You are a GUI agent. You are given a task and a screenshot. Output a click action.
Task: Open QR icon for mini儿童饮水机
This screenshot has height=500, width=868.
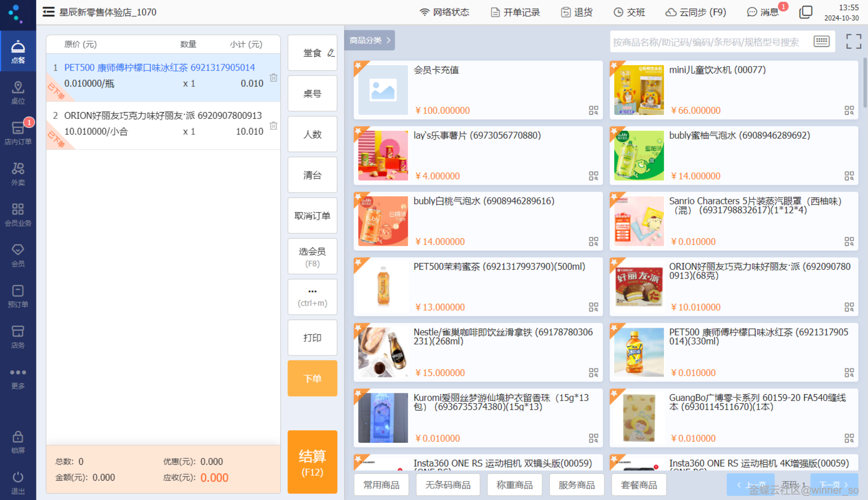coord(849,110)
